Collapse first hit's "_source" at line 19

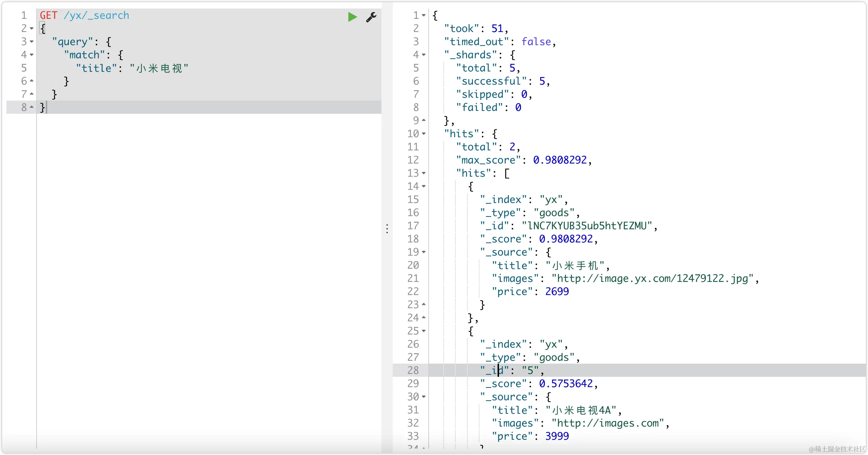click(424, 252)
